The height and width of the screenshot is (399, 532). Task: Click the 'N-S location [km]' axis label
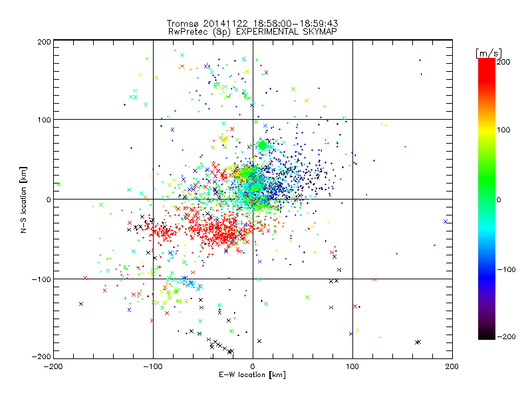point(23,200)
